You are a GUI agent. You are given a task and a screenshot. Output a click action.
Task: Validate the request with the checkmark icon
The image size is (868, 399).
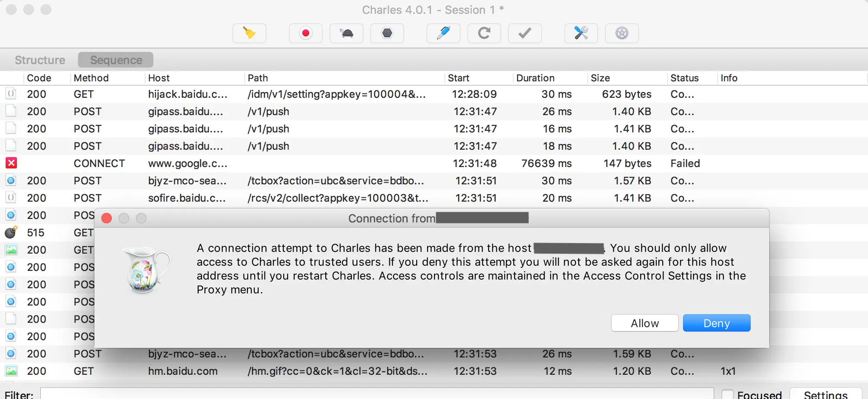tap(525, 33)
